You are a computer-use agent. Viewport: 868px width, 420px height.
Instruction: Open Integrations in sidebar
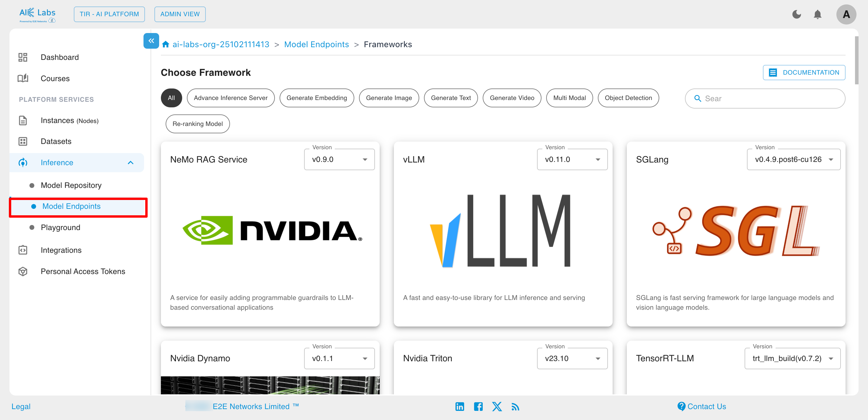pyautogui.click(x=61, y=250)
